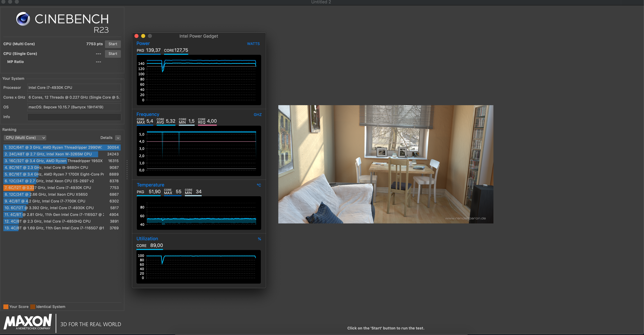Click the Info input field
The width and height of the screenshot is (644, 335).
tap(74, 117)
